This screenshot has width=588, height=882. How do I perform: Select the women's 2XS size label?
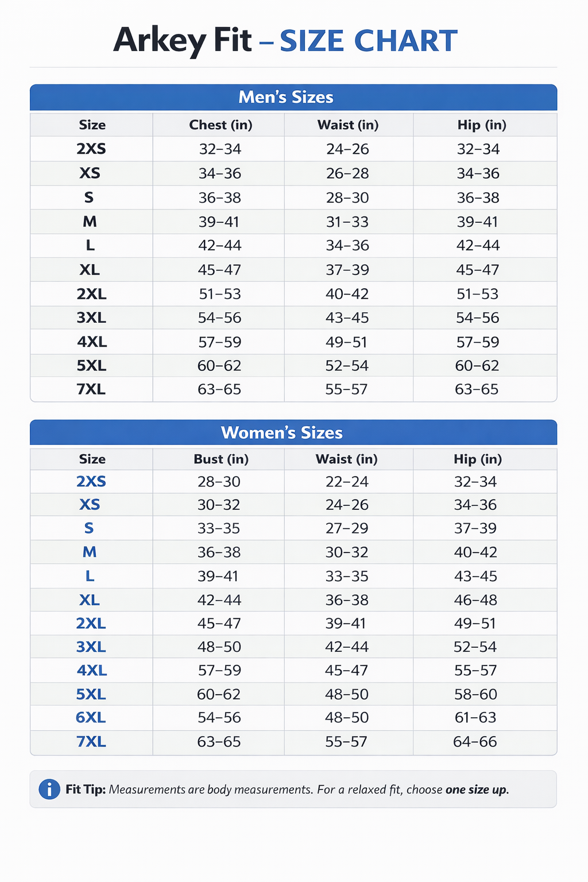pyautogui.click(x=91, y=482)
